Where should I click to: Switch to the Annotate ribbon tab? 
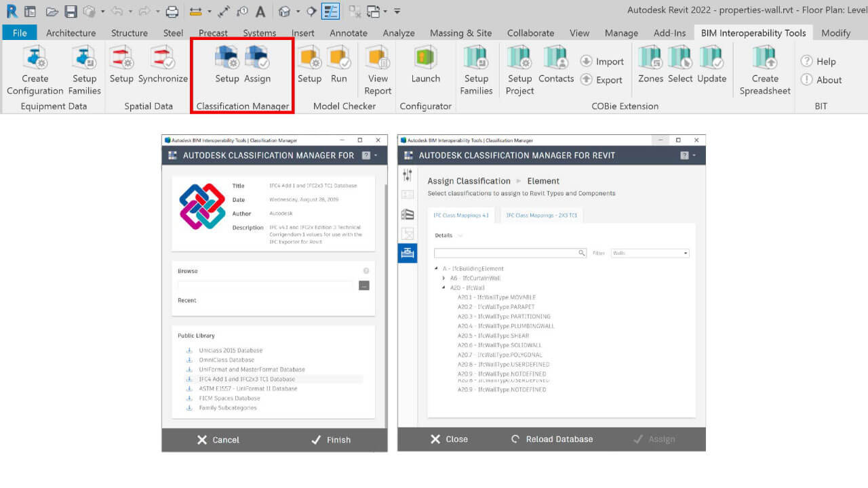coord(348,33)
